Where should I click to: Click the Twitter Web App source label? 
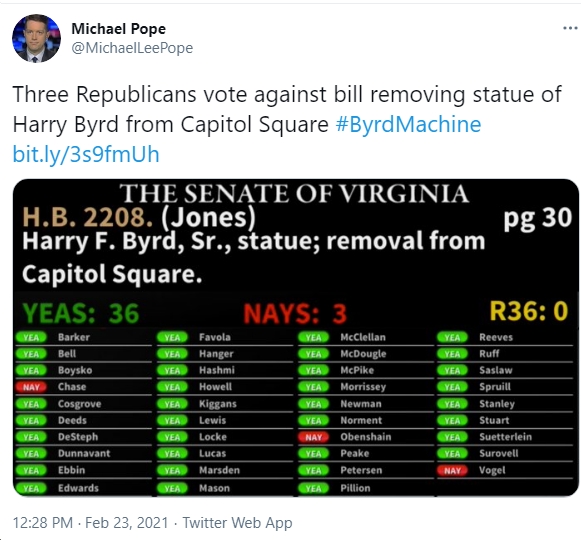click(x=238, y=523)
